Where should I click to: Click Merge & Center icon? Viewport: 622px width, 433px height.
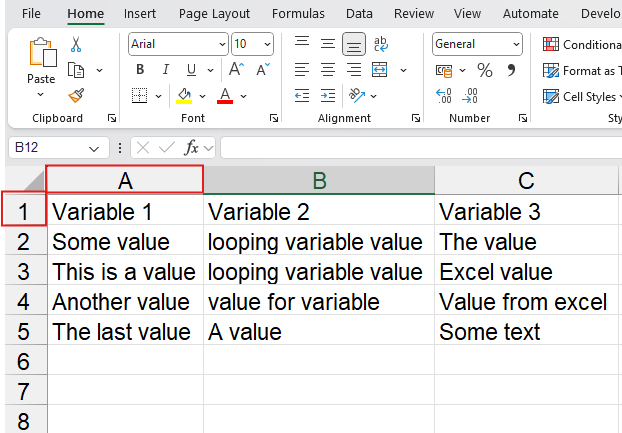[380, 70]
